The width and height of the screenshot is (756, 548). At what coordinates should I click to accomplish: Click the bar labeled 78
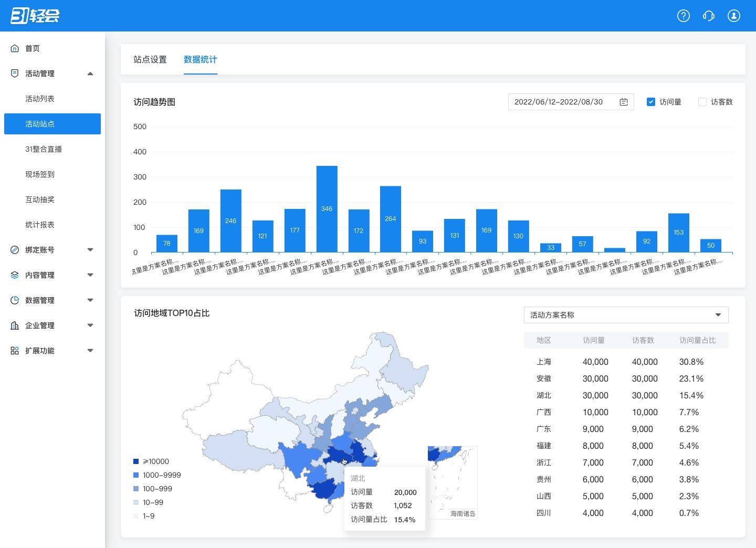pyautogui.click(x=167, y=244)
